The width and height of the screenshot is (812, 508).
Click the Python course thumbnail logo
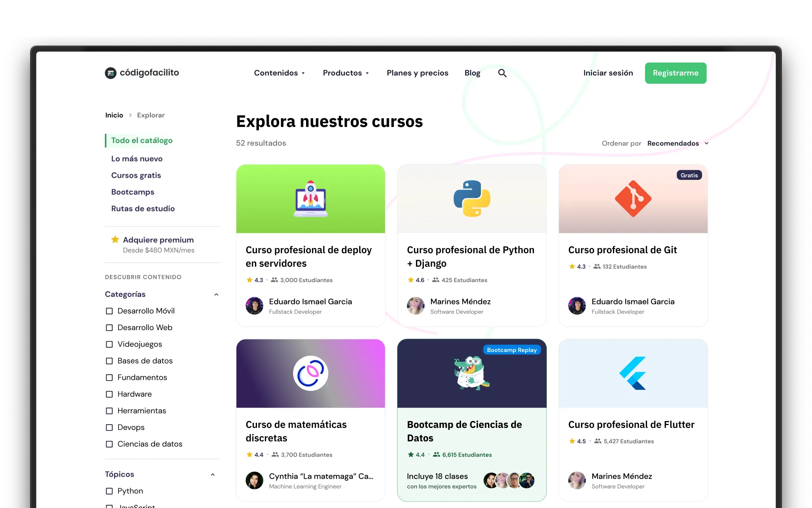472,198
